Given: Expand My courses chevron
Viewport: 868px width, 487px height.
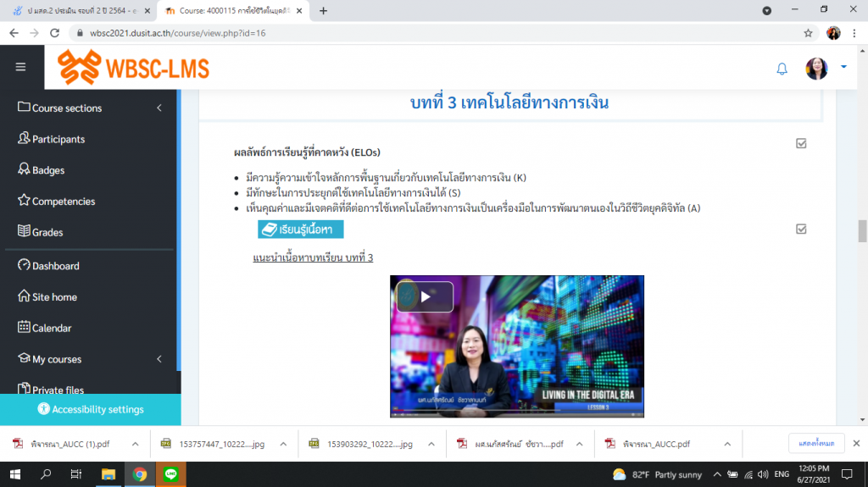Looking at the screenshot, I should click(x=159, y=358).
